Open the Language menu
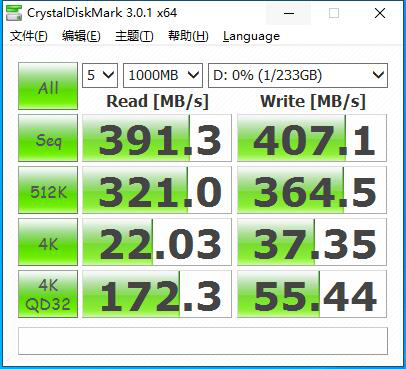The width and height of the screenshot is (406, 369). click(251, 36)
